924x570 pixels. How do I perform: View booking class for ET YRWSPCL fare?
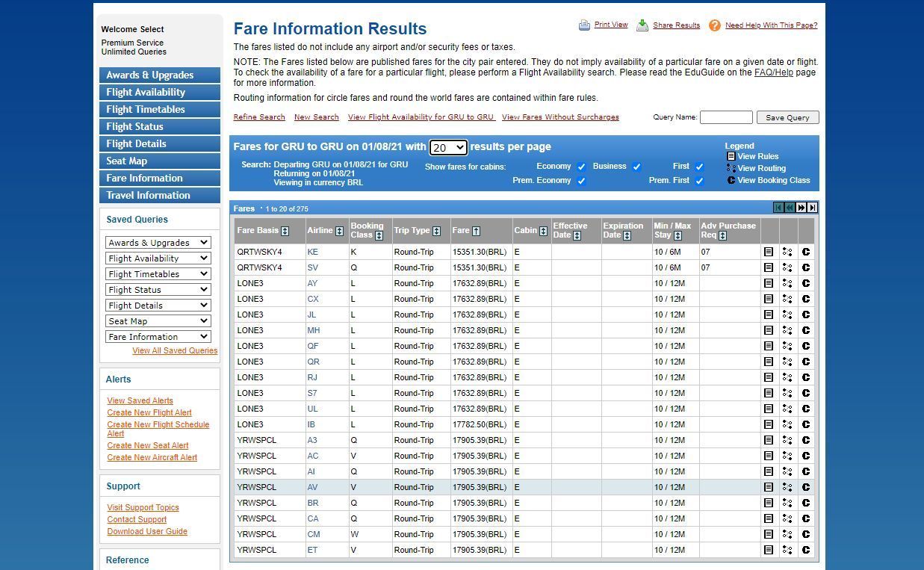tap(805, 551)
